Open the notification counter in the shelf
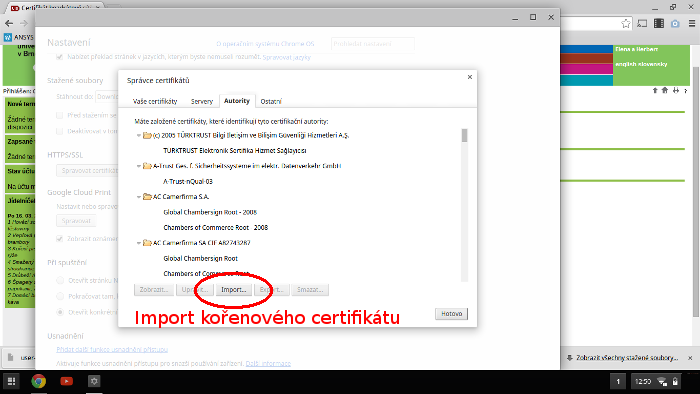The width and height of the screenshot is (700, 394). coord(618,381)
